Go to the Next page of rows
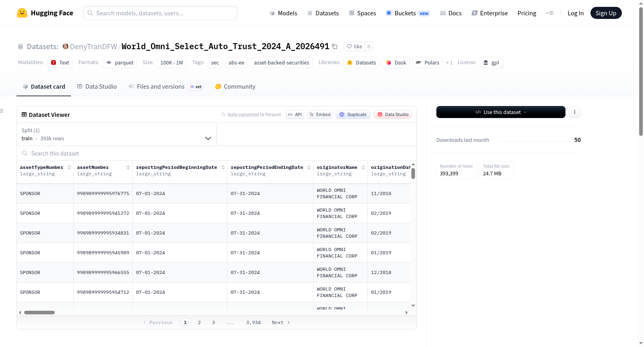This screenshot has width=644, height=347. (x=281, y=322)
